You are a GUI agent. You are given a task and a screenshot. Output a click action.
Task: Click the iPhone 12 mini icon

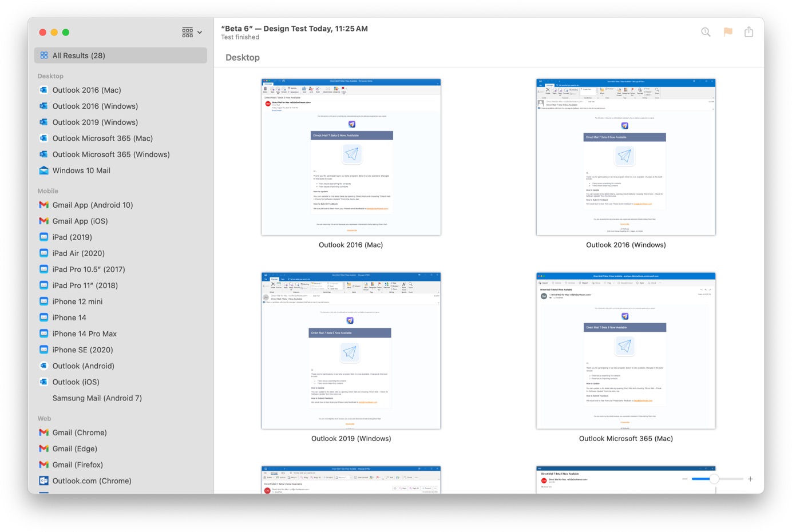click(43, 301)
